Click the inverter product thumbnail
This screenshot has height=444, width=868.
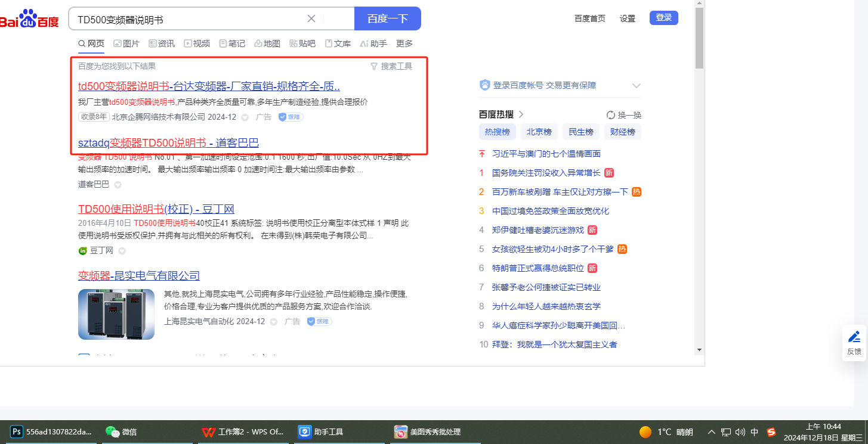click(x=116, y=314)
